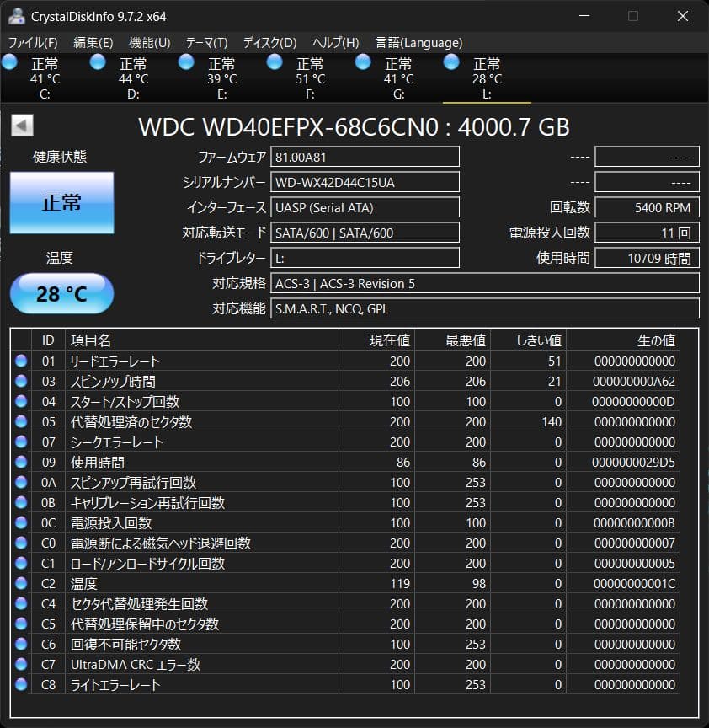The height and width of the screenshot is (728, 709).
Task: Click the blue status dot beside 温度
Action: [x=22, y=583]
